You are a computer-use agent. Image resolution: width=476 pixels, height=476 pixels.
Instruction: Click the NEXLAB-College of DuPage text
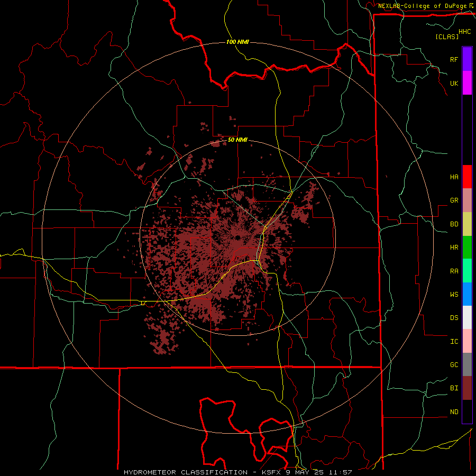[x=422, y=6]
